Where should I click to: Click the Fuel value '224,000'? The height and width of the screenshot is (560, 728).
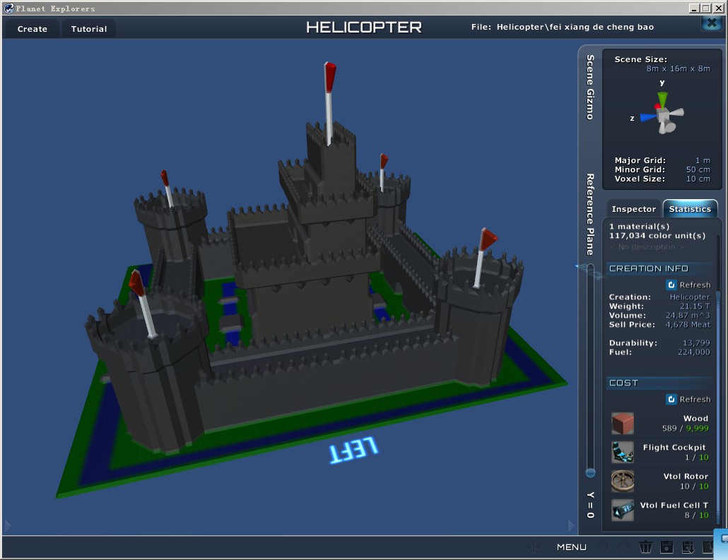[694, 352]
